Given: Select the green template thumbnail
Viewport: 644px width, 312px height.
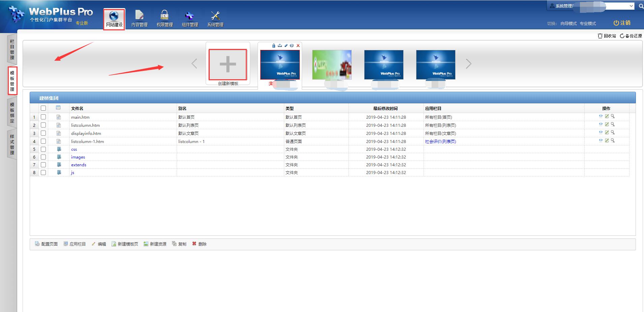Looking at the screenshot, I should (332, 65).
